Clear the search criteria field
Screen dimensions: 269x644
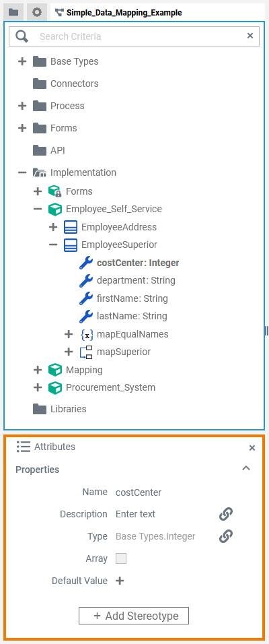(x=250, y=36)
